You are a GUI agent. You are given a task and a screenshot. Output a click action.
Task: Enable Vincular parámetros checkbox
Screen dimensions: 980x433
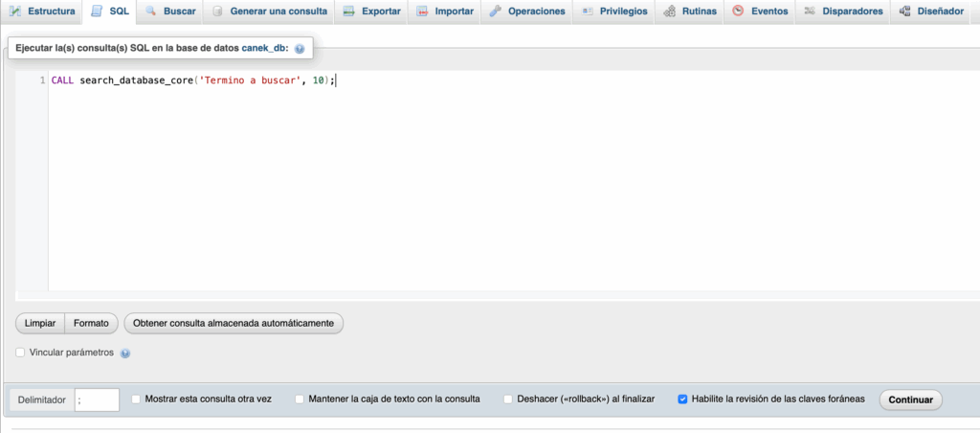pos(20,353)
